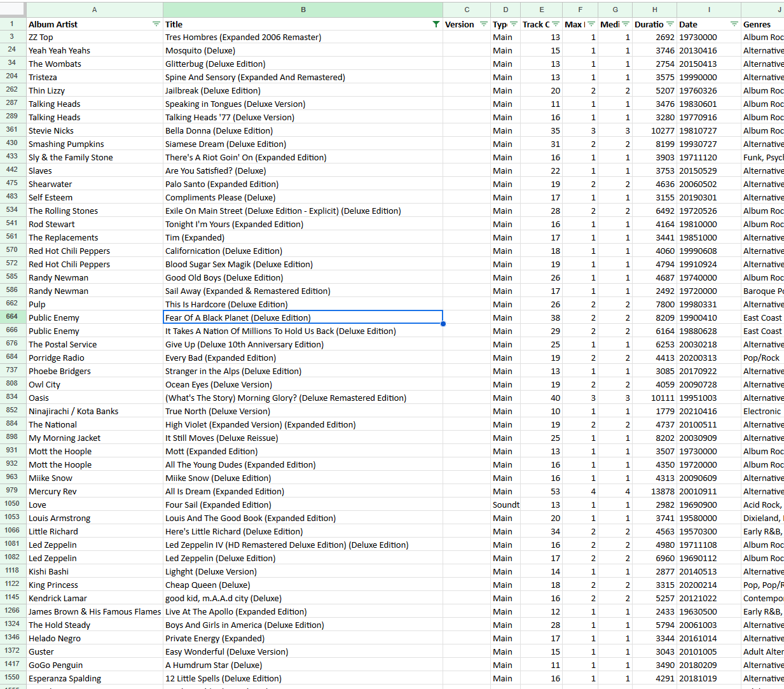Open the active green Title filter menu

pos(436,24)
